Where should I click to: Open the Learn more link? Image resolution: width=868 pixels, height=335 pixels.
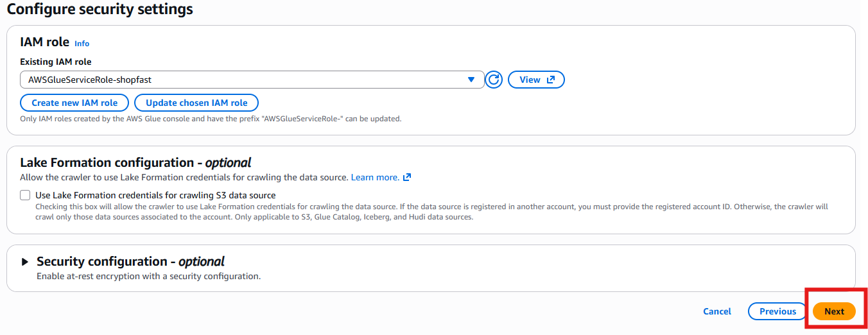tap(375, 177)
